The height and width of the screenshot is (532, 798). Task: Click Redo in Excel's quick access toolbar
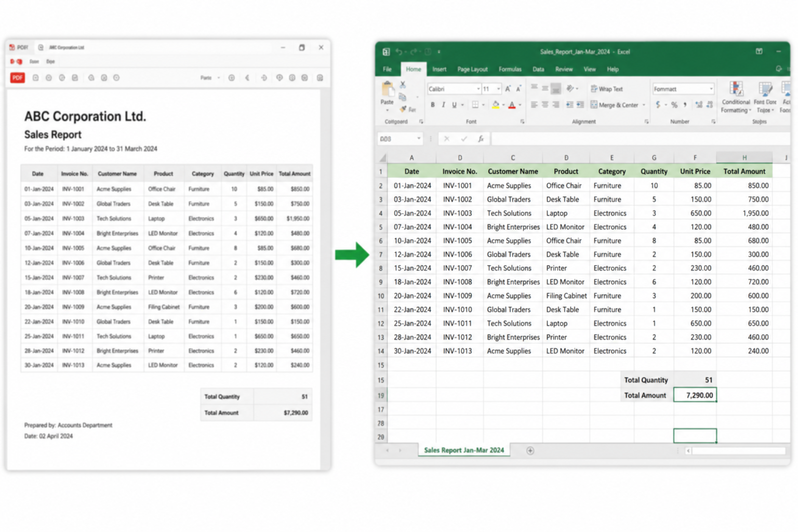coord(414,51)
